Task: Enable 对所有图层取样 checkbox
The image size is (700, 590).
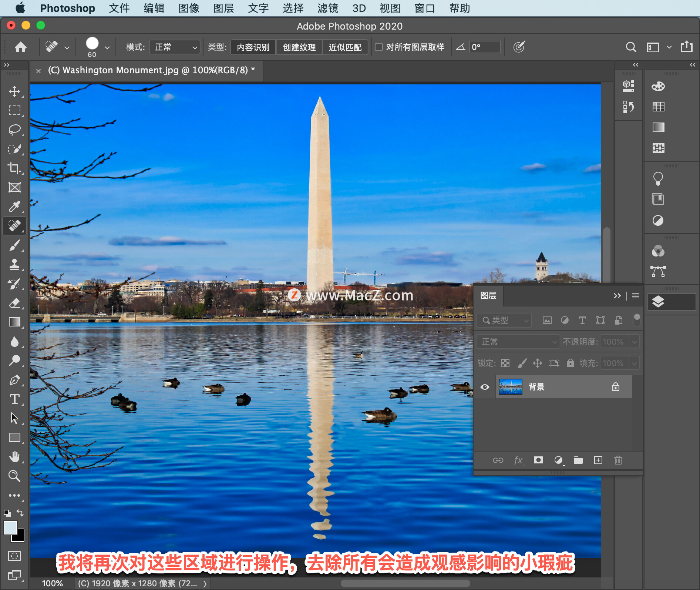Action: tap(379, 47)
